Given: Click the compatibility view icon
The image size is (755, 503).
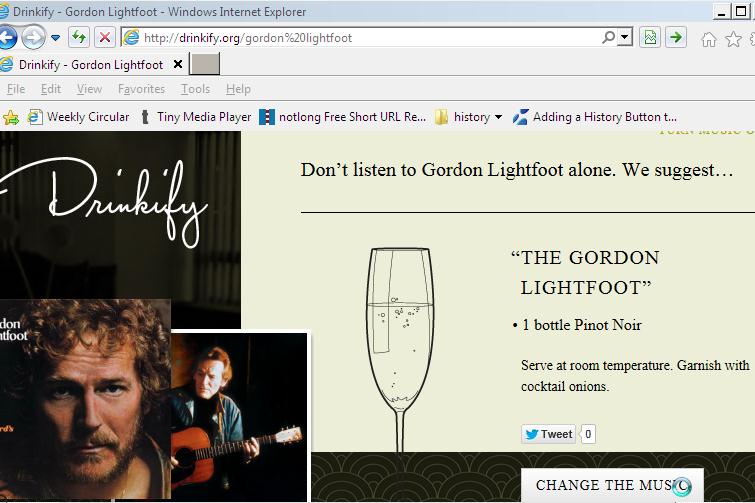Looking at the screenshot, I should [x=650, y=37].
